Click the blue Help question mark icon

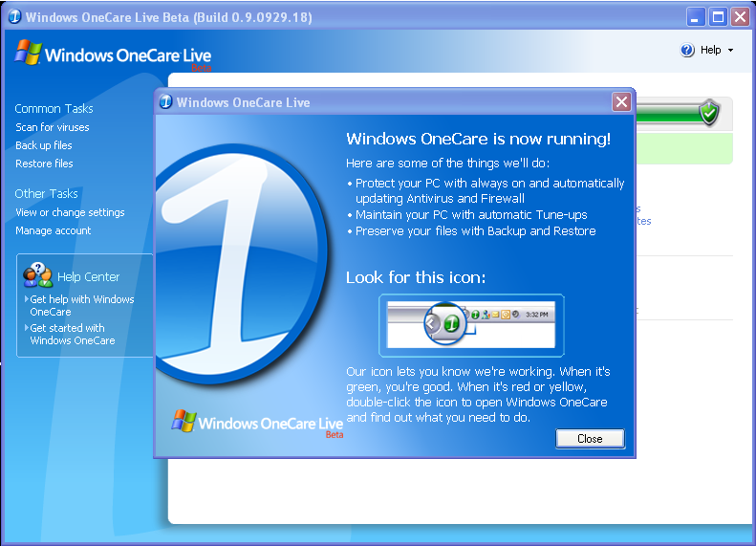[x=687, y=50]
